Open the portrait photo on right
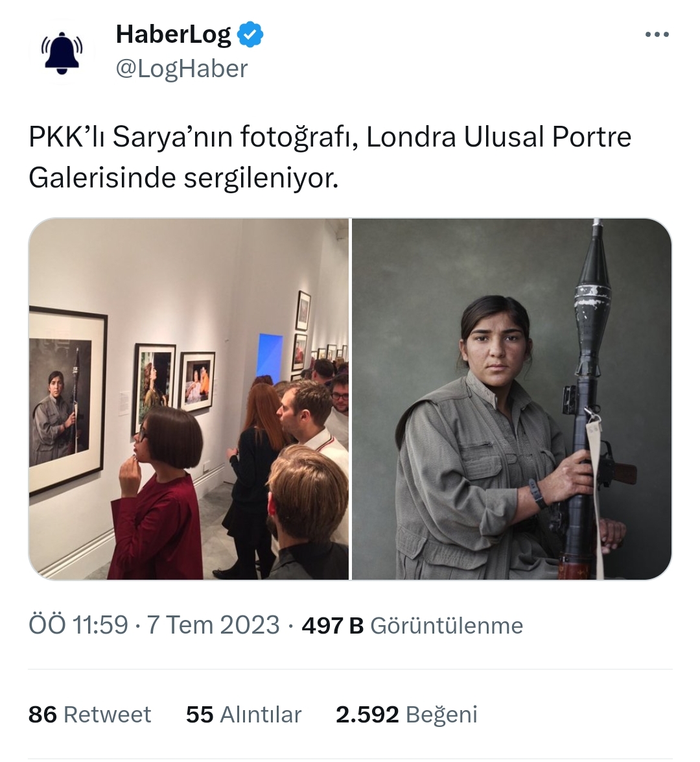 [x=511, y=399]
